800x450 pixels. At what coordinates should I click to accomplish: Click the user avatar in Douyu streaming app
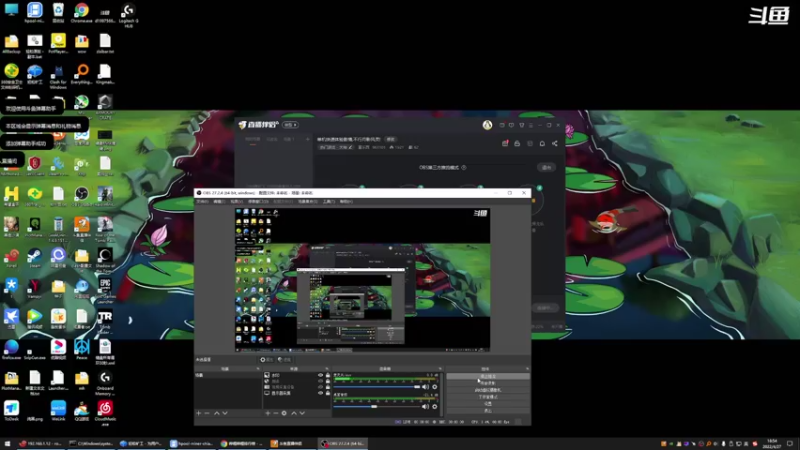pyautogui.click(x=487, y=124)
